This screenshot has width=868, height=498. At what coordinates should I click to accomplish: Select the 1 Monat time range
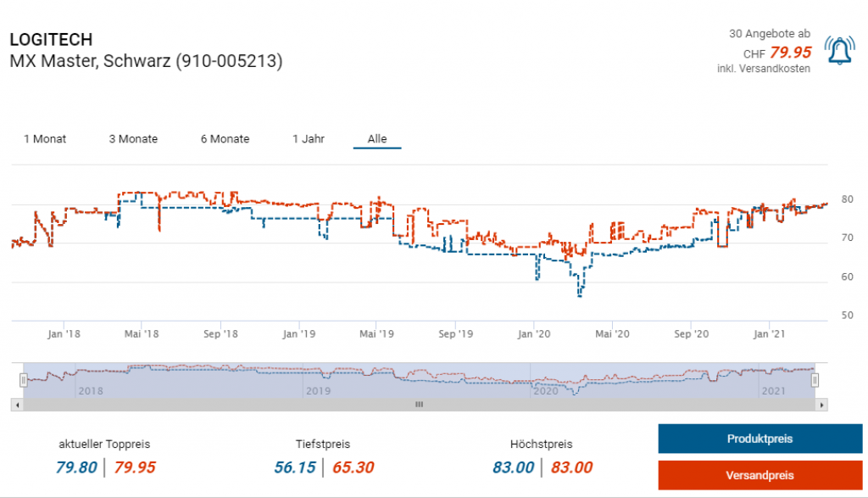pyautogui.click(x=45, y=139)
